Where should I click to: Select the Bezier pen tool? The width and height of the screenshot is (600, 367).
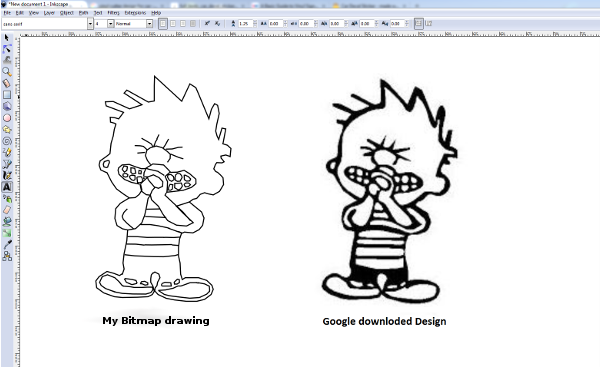(x=7, y=164)
